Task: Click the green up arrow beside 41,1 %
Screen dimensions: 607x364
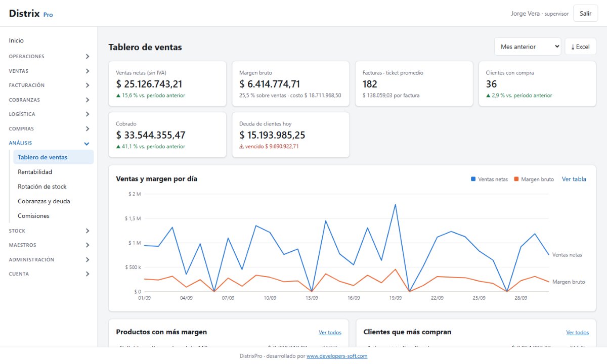Action: coord(118,147)
